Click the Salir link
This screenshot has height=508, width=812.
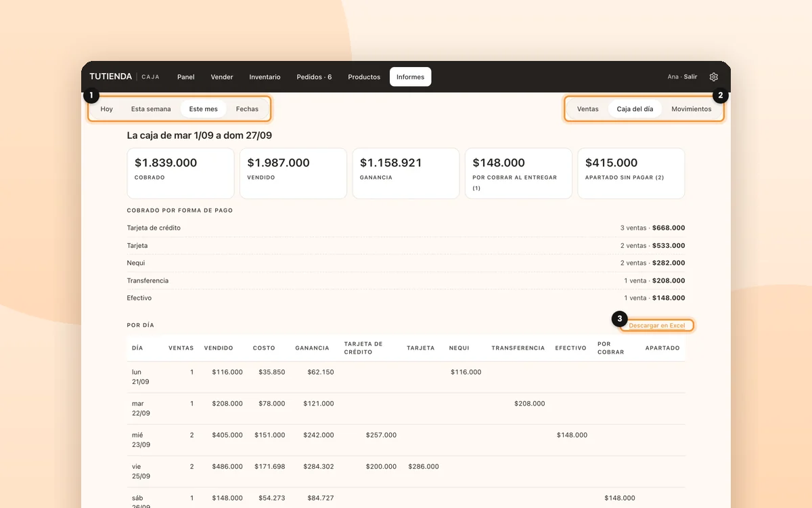tap(690, 77)
